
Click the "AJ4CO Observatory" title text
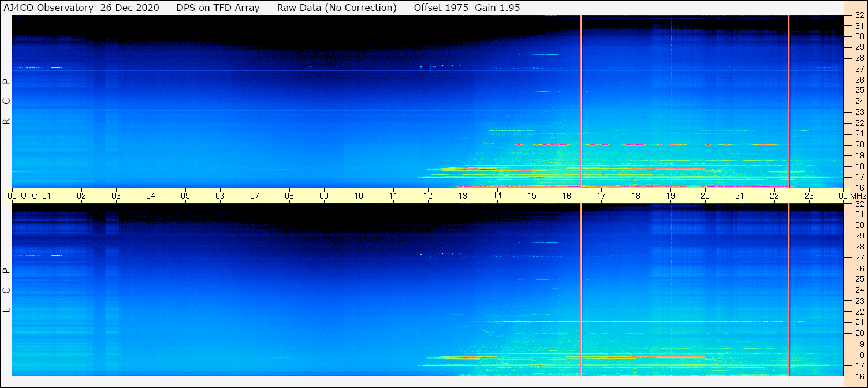coord(49,8)
